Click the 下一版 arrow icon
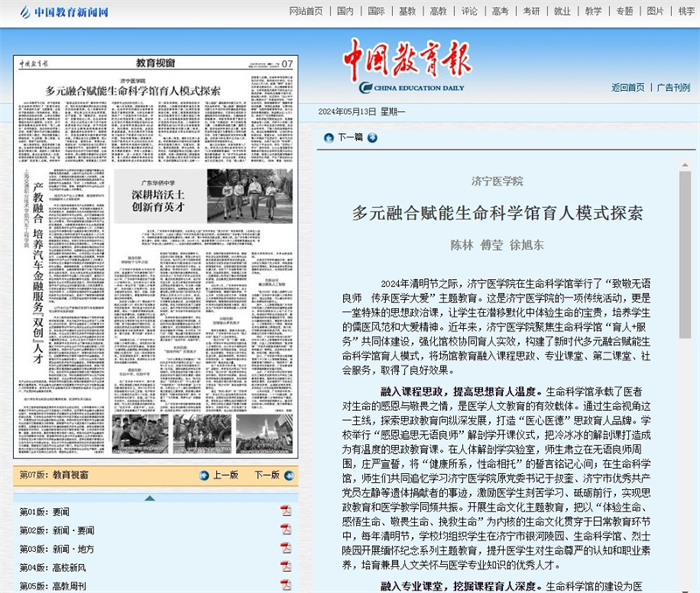The height and width of the screenshot is (593, 700). click(289, 476)
